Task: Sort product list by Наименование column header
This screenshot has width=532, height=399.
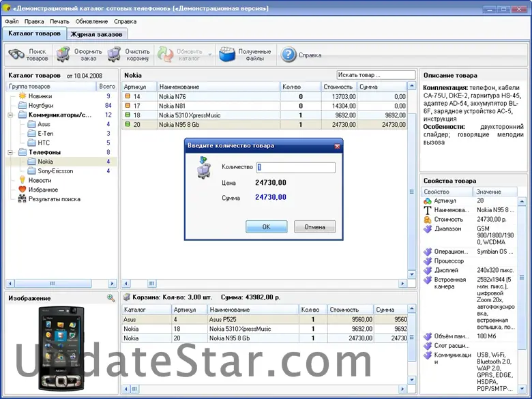Action: coord(218,87)
